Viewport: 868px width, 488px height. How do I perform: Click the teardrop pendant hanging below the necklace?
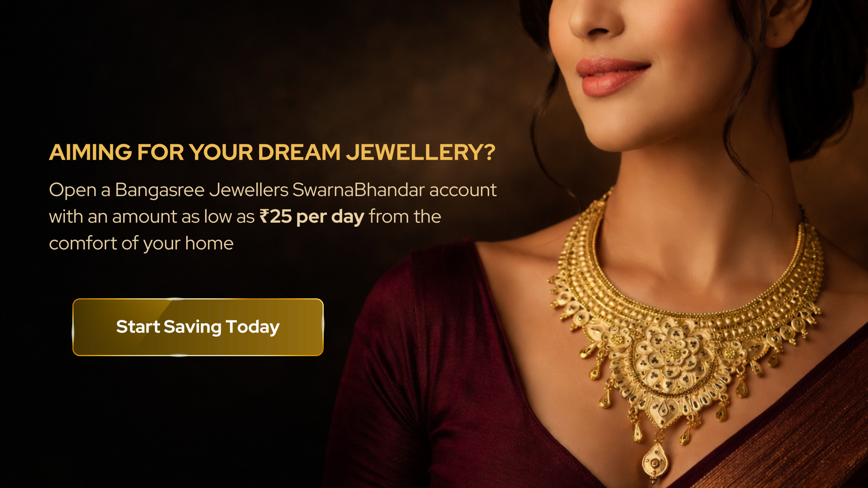tap(655, 460)
